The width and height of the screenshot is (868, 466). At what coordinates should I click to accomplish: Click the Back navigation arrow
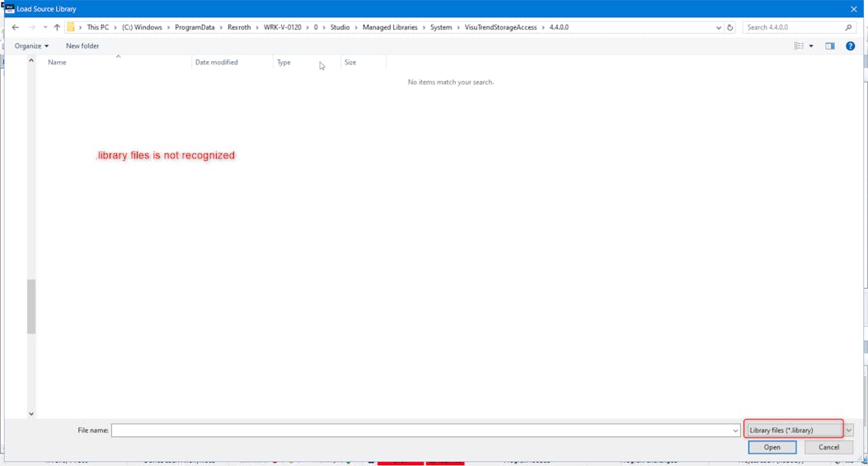[15, 27]
